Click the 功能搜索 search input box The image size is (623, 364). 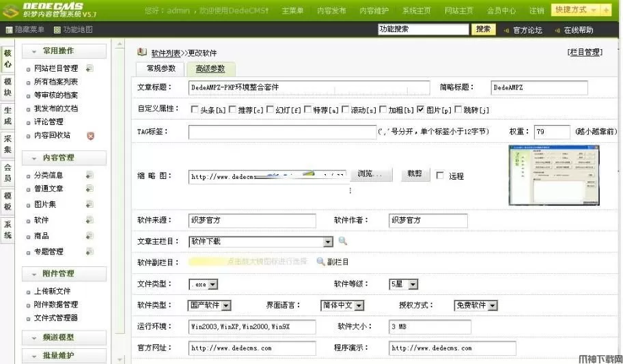423,29
